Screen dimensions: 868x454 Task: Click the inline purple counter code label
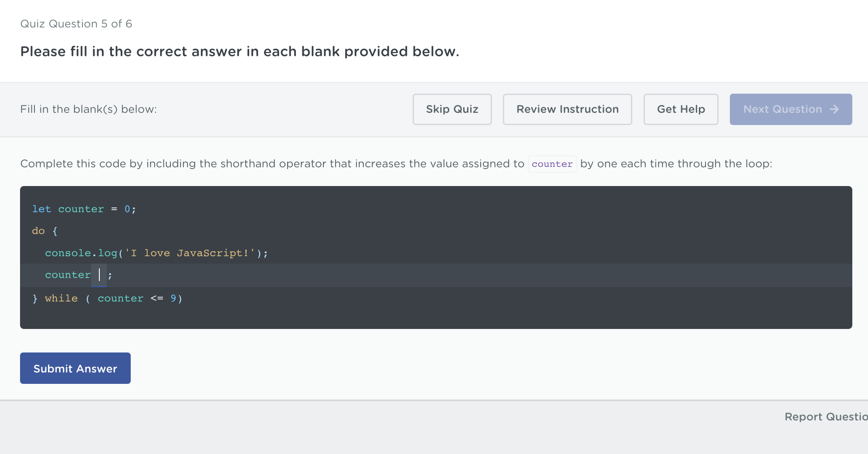click(x=552, y=164)
